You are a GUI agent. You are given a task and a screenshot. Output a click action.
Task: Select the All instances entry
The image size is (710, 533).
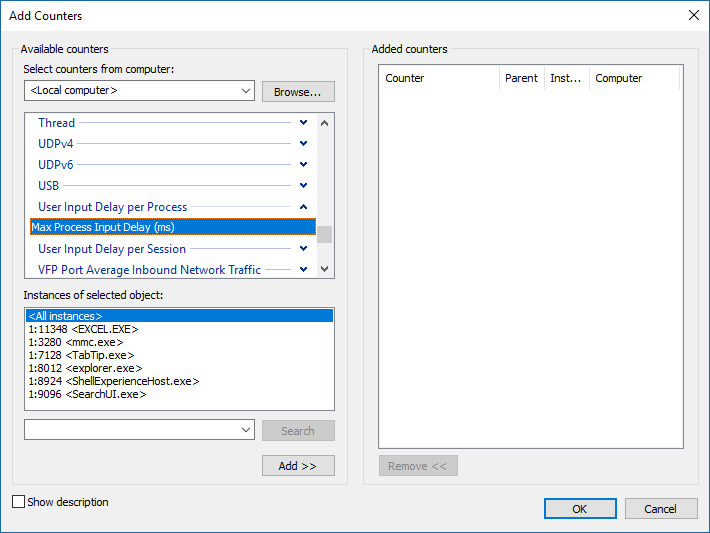click(x=65, y=316)
